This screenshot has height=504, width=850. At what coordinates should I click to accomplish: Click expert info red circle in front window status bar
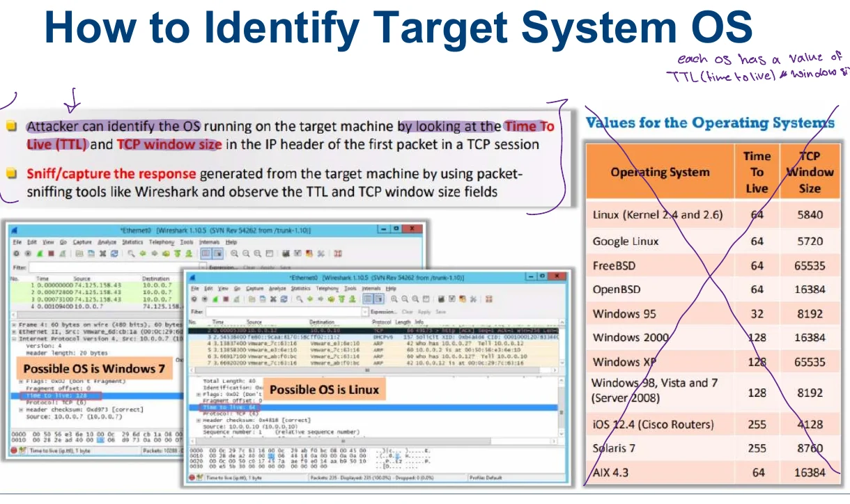(x=192, y=478)
